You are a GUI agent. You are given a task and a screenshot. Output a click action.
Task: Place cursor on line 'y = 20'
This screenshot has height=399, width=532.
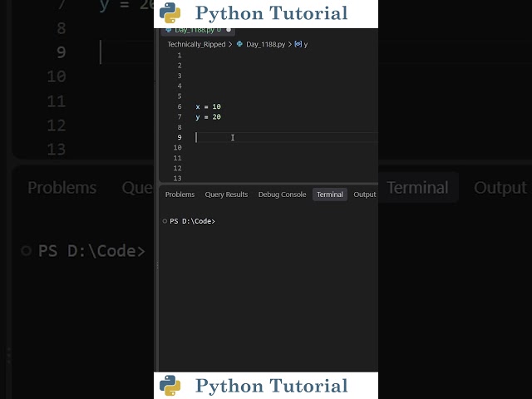[x=209, y=117]
